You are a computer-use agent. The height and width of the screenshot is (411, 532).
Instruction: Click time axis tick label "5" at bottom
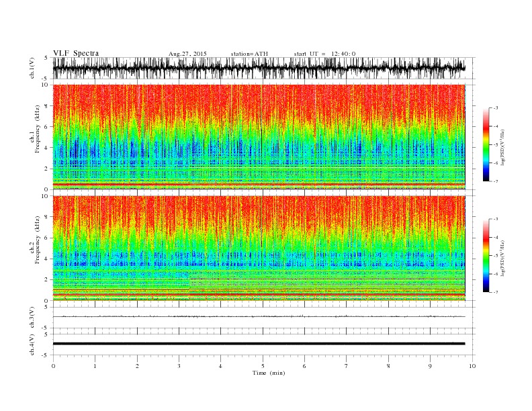pyautogui.click(x=263, y=366)
